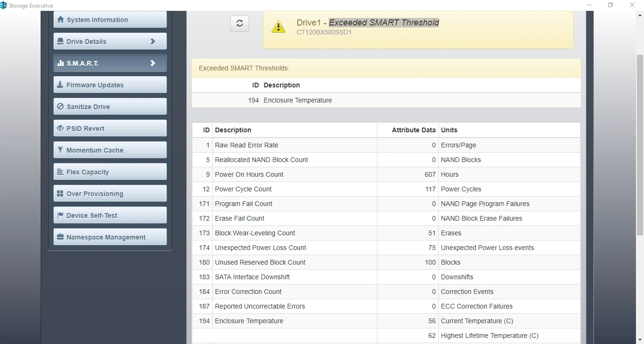
Task: Open Flex Capacity settings
Action: pos(110,172)
